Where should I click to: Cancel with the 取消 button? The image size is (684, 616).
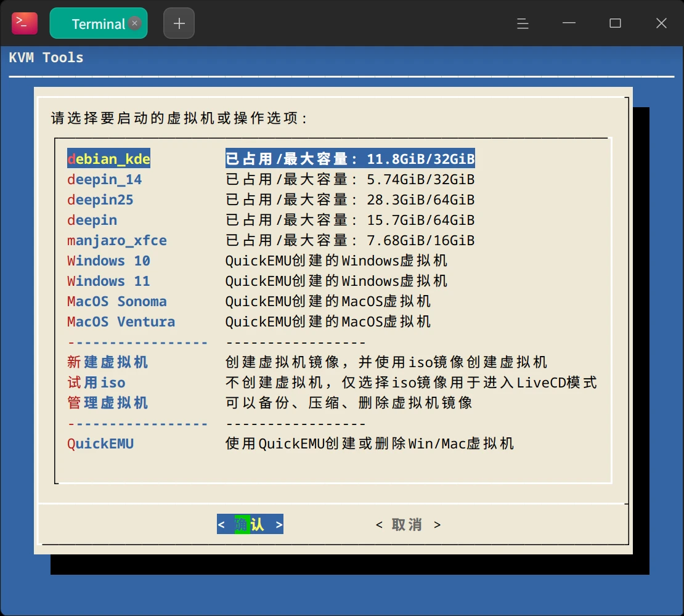pyautogui.click(x=408, y=524)
